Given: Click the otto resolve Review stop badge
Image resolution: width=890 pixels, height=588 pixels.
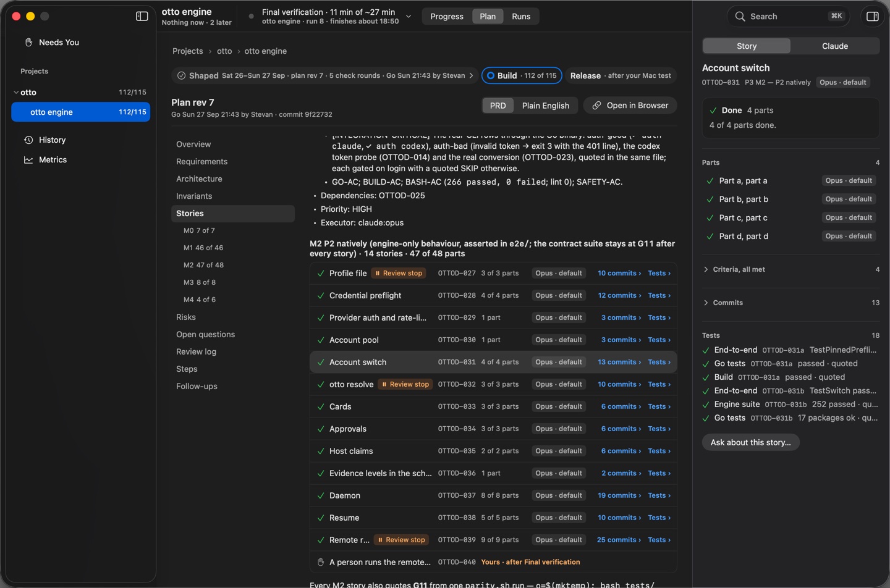Looking at the screenshot, I should [405, 384].
